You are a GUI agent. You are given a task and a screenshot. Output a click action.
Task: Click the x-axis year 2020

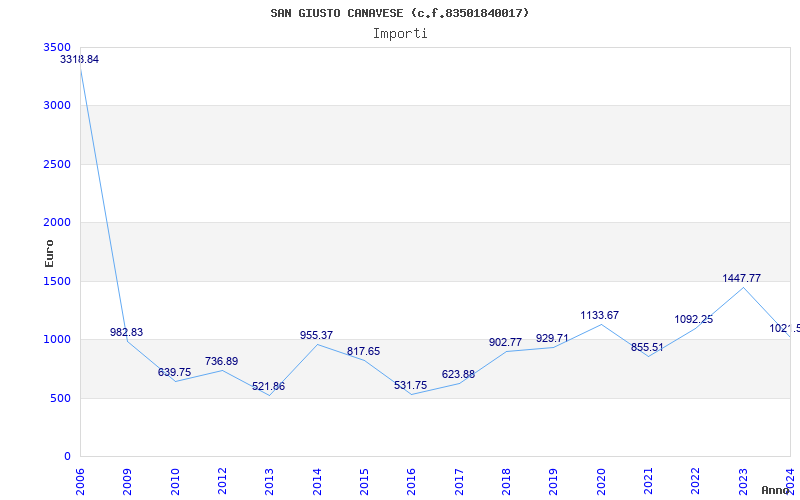(601, 482)
